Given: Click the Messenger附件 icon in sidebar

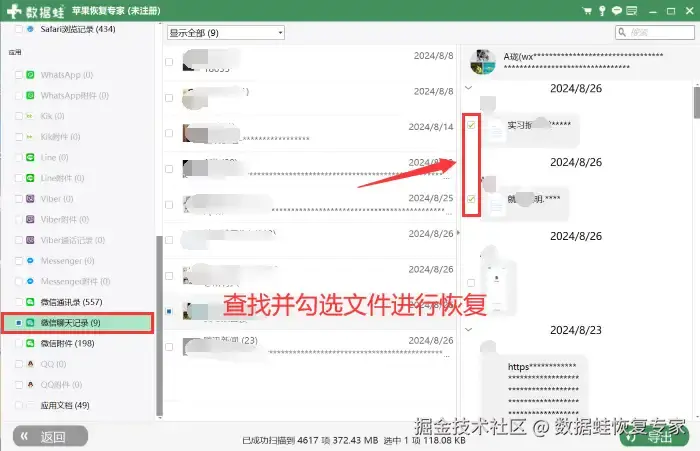Looking at the screenshot, I should pos(30,281).
